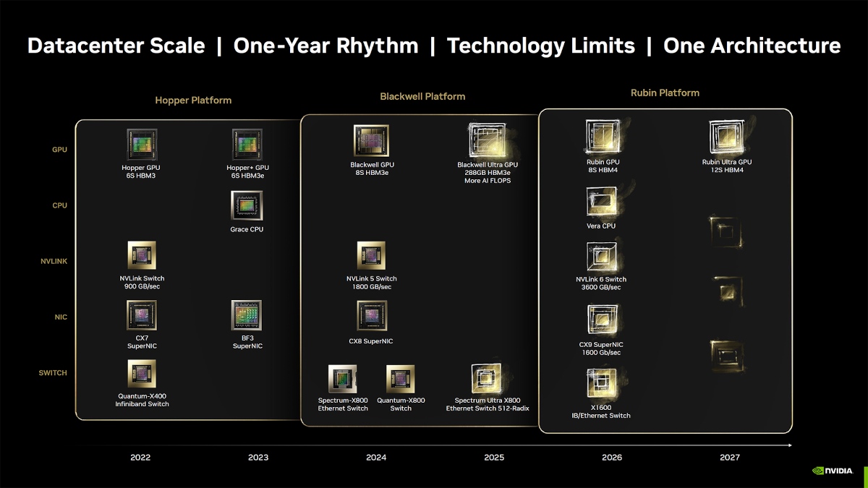Click the Hopper GPU chip image
This screenshot has width=868, height=488.
[x=142, y=145]
